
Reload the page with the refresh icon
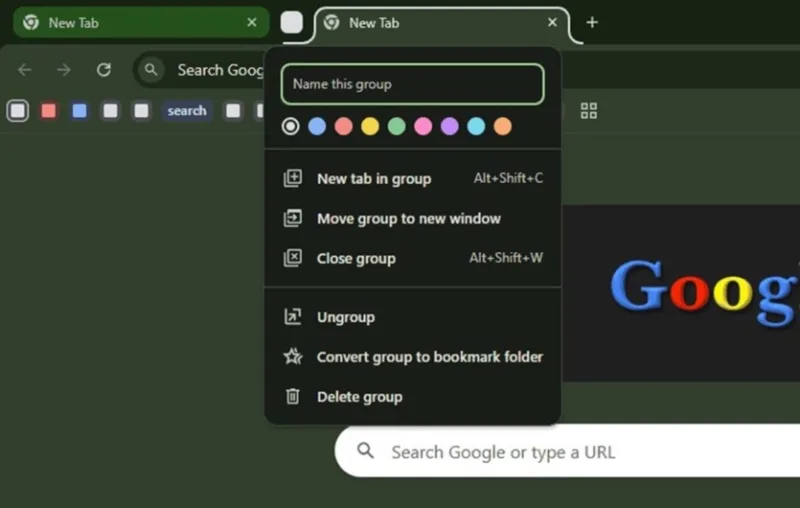[103, 70]
